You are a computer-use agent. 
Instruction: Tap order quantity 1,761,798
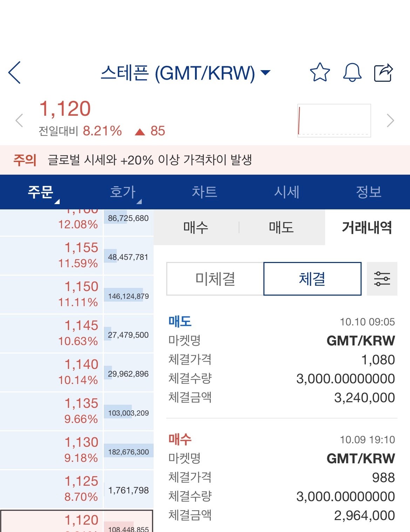pyautogui.click(x=128, y=490)
